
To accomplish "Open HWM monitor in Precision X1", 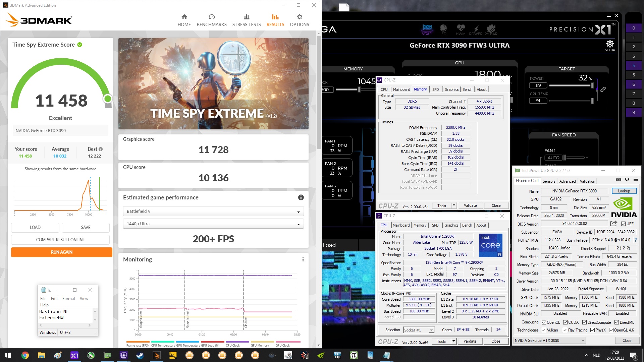I will point(461,29).
